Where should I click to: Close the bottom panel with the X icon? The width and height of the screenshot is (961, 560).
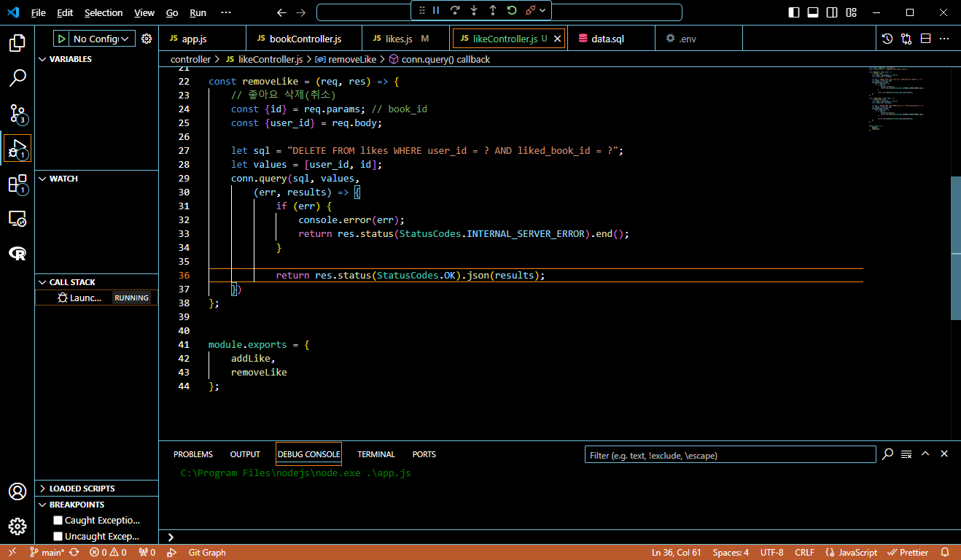(944, 454)
